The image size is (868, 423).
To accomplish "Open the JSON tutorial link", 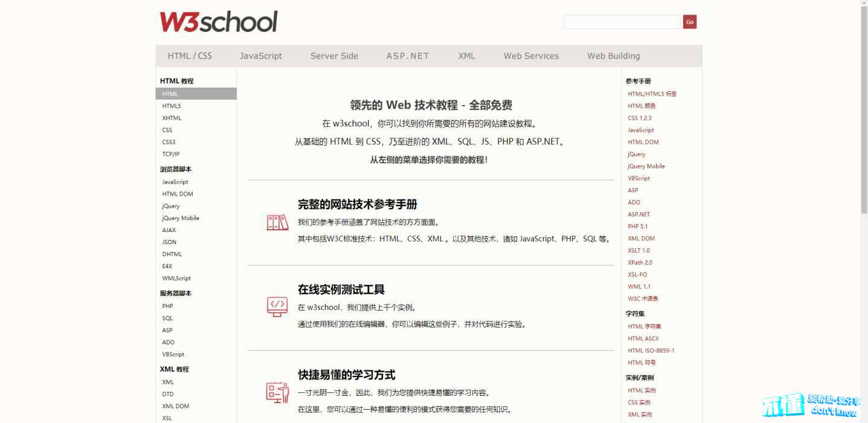I will (x=169, y=242).
